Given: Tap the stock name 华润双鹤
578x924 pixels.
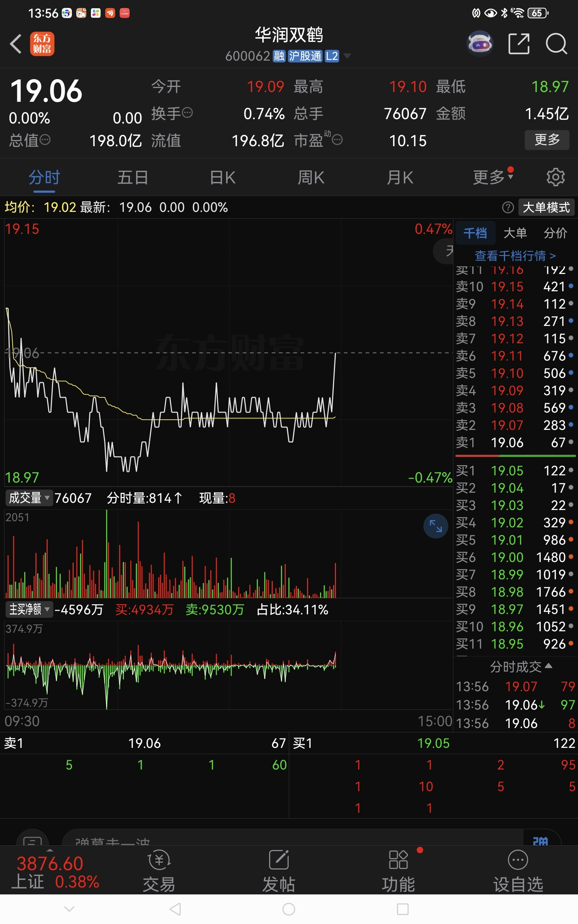Looking at the screenshot, I should 289,35.
